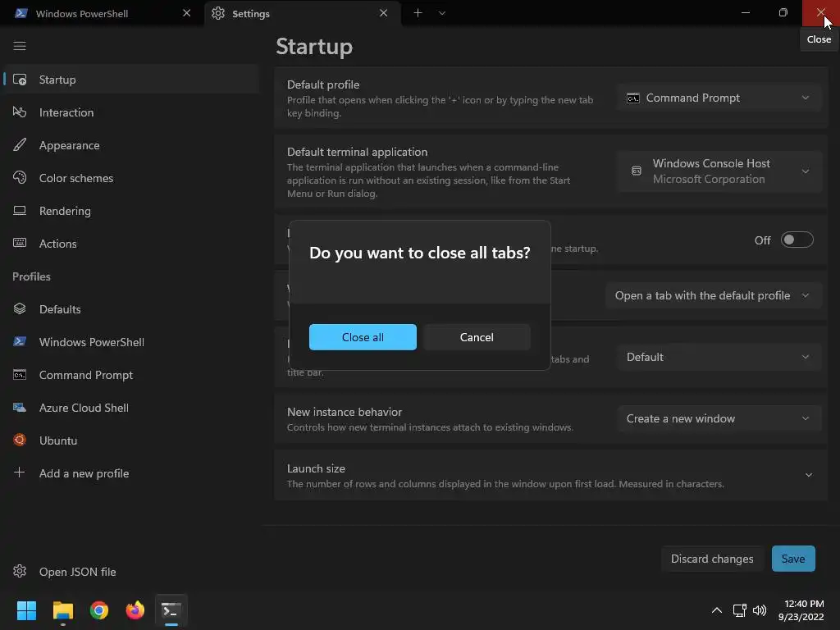Open the new tab profile dropdown arrow
The width and height of the screenshot is (840, 630).
(x=442, y=13)
